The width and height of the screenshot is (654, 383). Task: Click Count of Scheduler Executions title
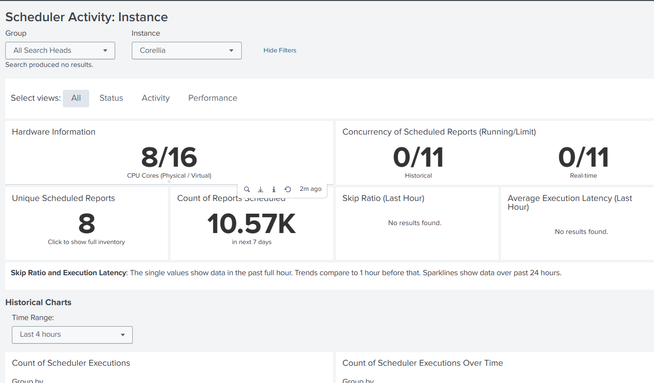pyautogui.click(x=71, y=363)
